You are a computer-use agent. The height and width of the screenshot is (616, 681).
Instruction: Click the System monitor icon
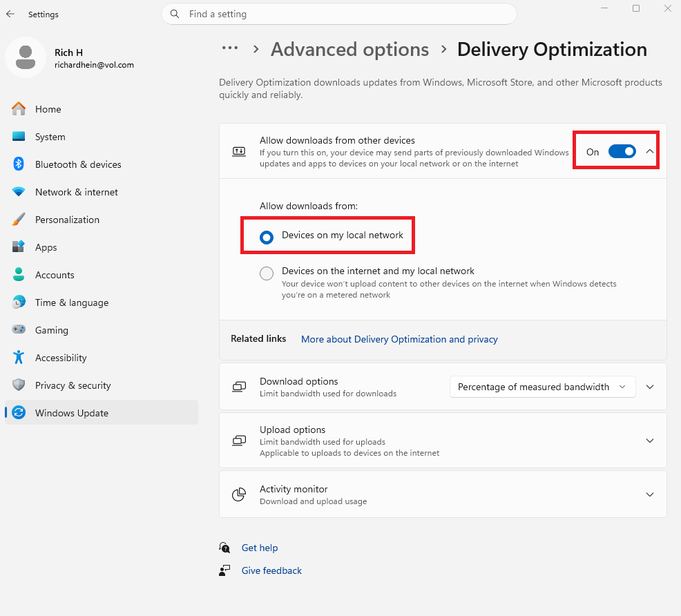click(19, 136)
